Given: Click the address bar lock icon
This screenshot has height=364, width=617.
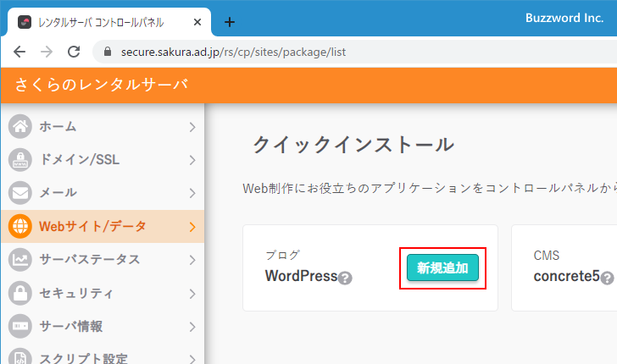Looking at the screenshot, I should (108, 52).
